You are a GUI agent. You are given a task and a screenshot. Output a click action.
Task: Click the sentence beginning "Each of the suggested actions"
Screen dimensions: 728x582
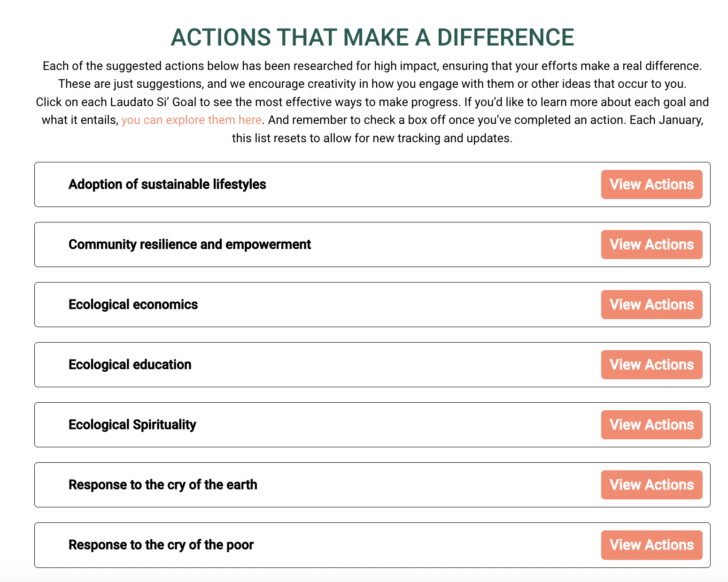coord(372,66)
